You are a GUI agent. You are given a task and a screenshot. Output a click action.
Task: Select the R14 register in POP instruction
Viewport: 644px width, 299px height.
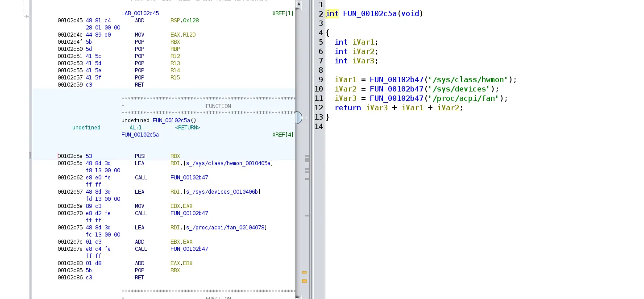(x=175, y=71)
